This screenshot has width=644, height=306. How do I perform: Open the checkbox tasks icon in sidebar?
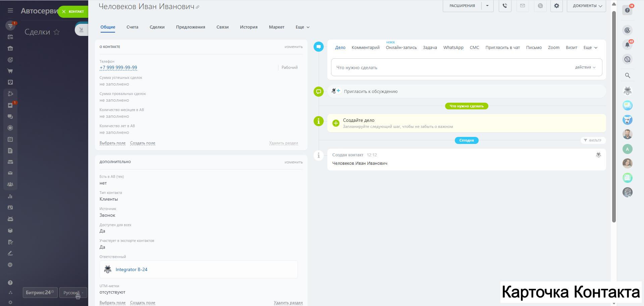[x=10, y=82]
